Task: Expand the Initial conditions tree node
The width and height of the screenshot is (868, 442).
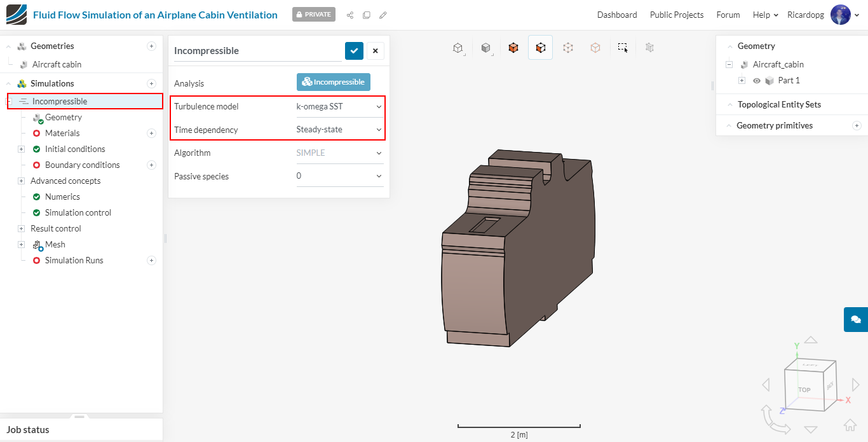Action: 21,149
